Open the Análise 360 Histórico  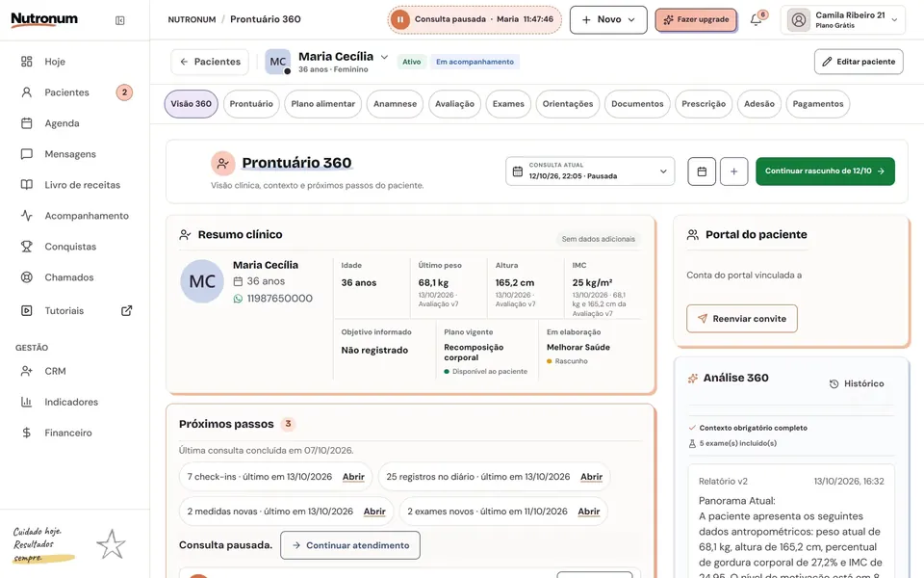tap(857, 383)
